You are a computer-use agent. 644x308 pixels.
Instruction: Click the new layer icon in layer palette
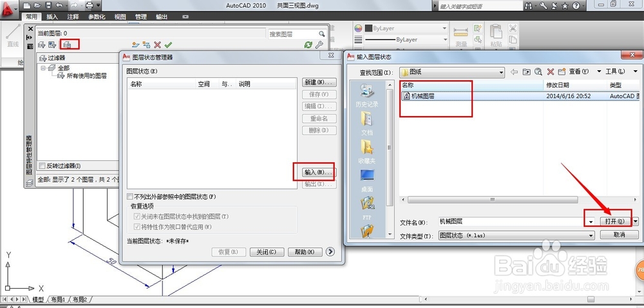(136, 44)
